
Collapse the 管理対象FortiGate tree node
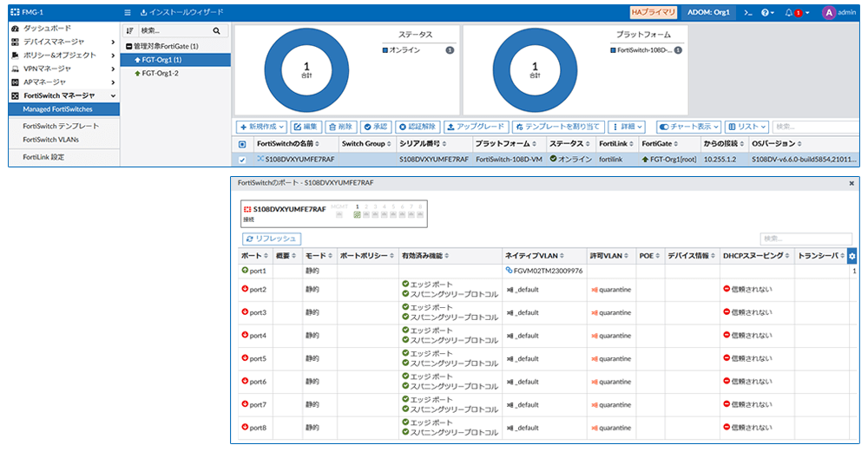129,47
